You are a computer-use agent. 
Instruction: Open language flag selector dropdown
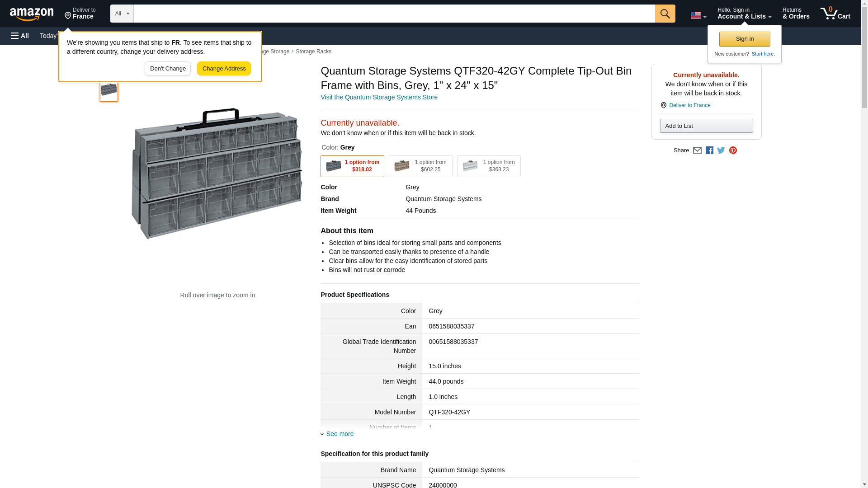coord(698,15)
